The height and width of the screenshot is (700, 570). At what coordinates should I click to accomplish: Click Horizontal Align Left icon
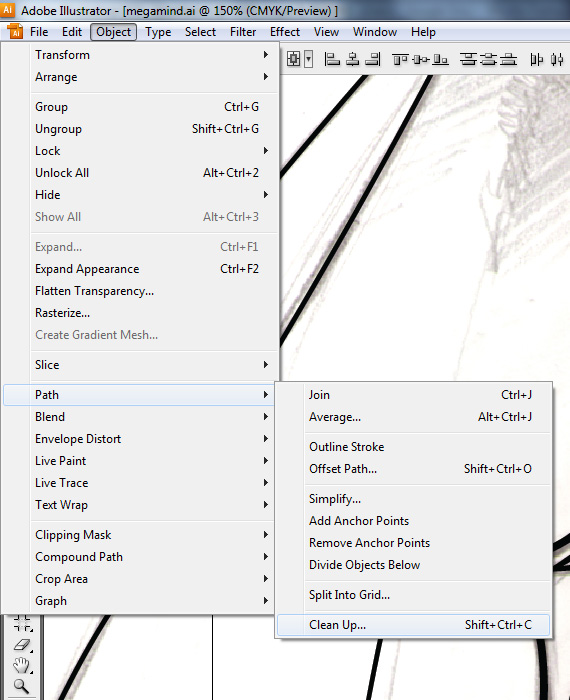point(332,59)
